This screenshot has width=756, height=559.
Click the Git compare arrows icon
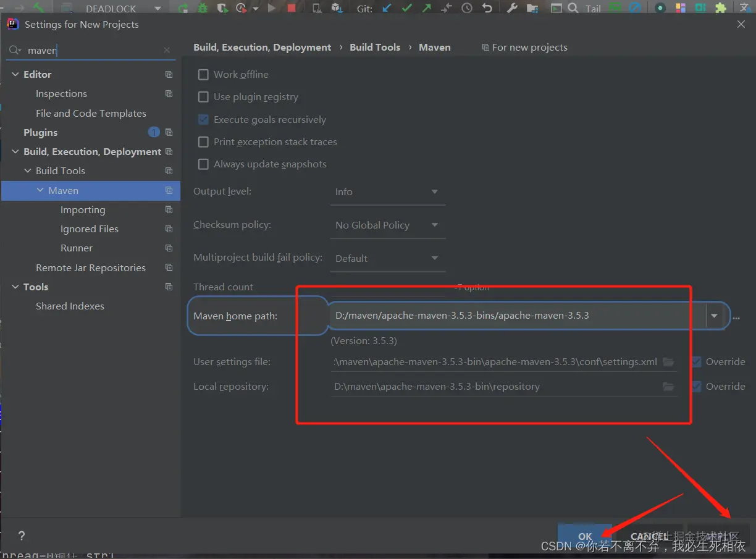[x=447, y=8]
